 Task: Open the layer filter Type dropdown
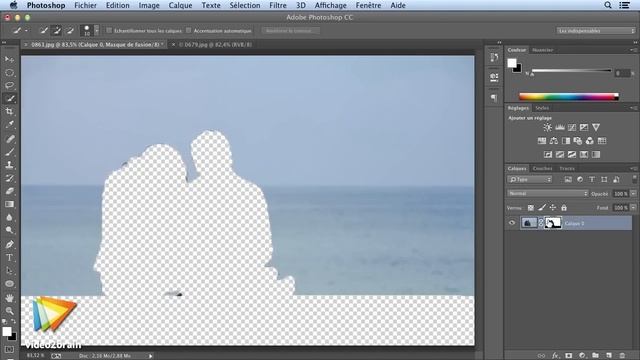click(x=529, y=180)
